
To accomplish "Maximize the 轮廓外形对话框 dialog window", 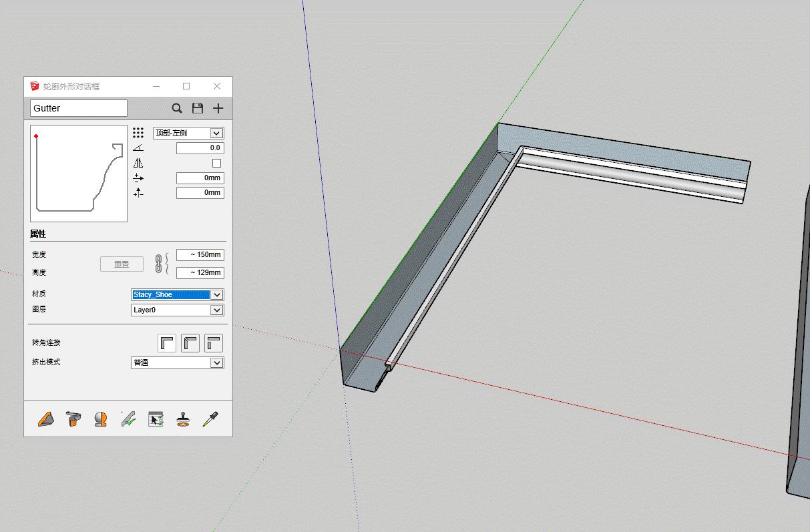I will [186, 86].
